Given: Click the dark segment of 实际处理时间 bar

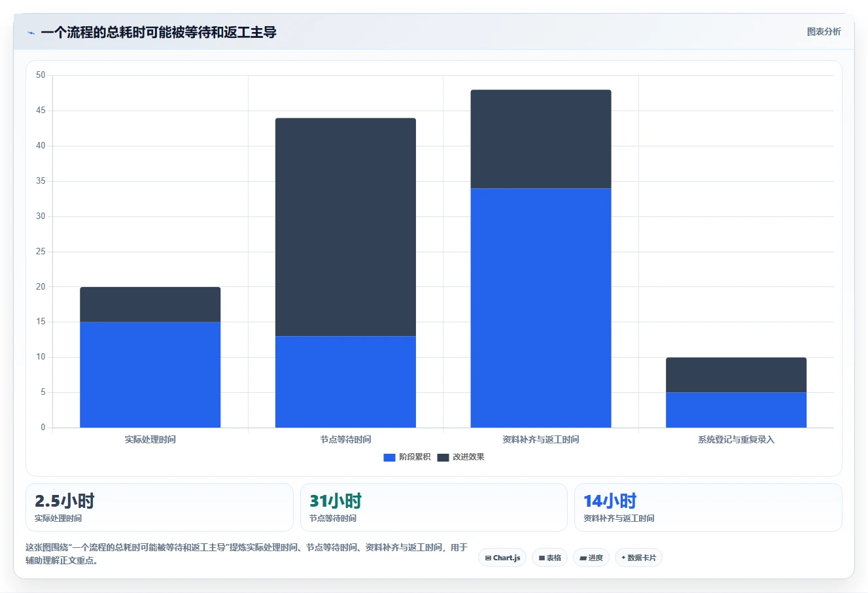Looking at the screenshot, I should pyautogui.click(x=150, y=305).
